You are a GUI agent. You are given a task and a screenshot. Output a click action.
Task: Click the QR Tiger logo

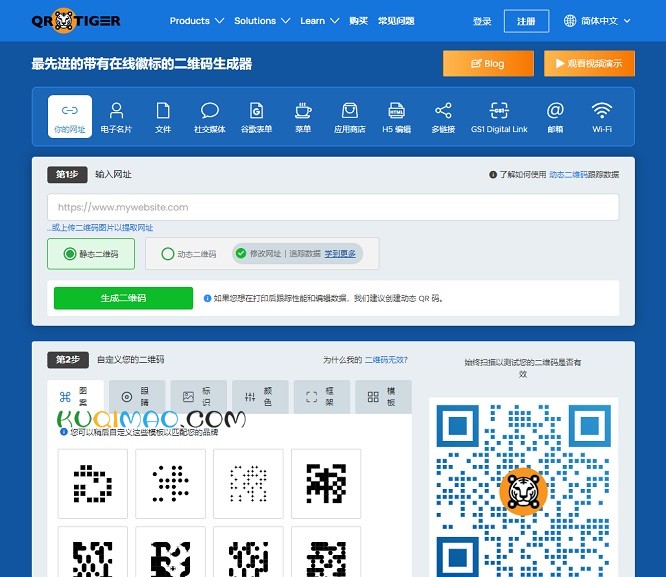[76, 20]
